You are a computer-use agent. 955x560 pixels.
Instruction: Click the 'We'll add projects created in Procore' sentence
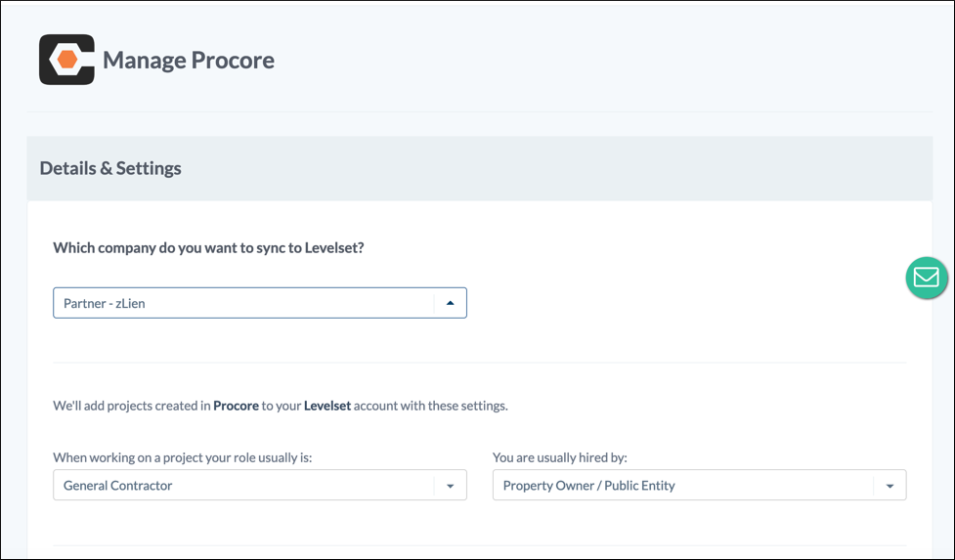[x=281, y=406]
